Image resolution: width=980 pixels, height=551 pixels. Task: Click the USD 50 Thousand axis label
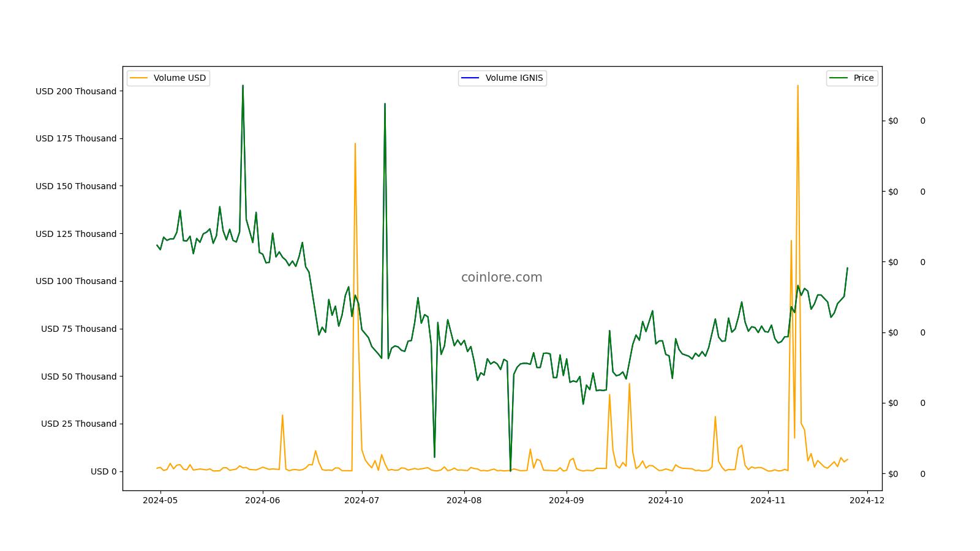[78, 377]
